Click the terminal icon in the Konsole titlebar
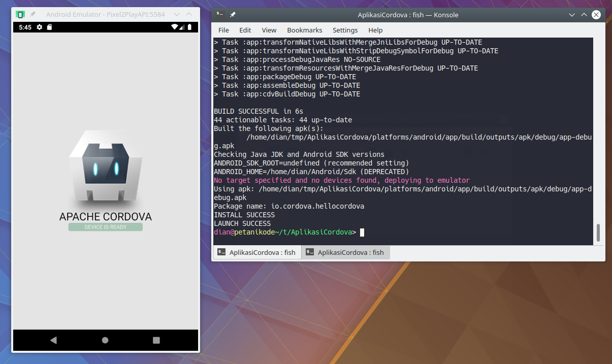 click(219, 15)
